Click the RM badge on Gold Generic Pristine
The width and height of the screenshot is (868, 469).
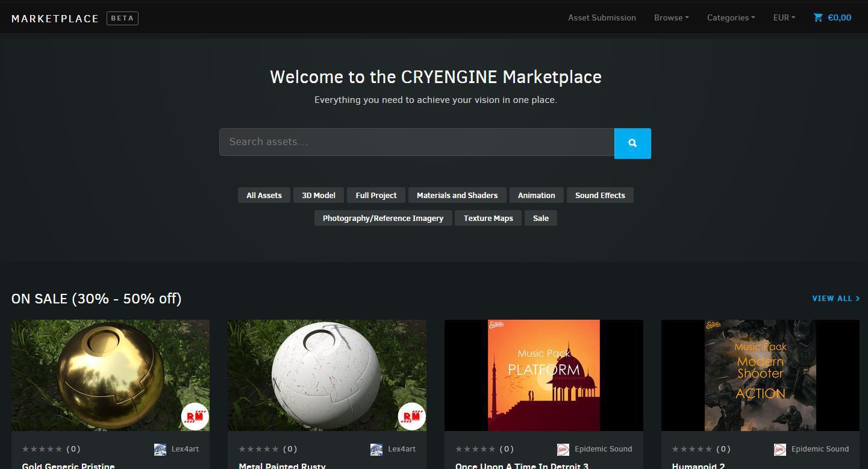tap(195, 416)
